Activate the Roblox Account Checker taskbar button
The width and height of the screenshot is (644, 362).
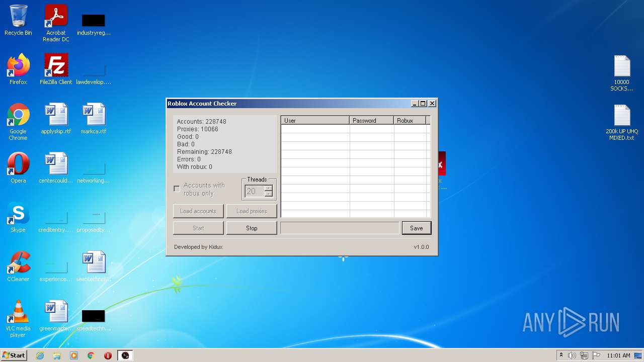click(x=125, y=355)
